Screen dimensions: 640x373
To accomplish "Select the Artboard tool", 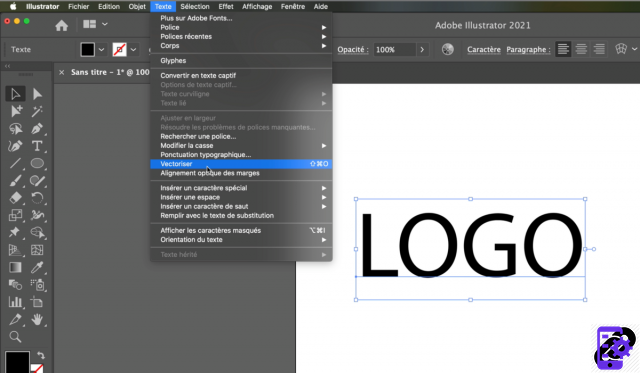I will pos(37,302).
